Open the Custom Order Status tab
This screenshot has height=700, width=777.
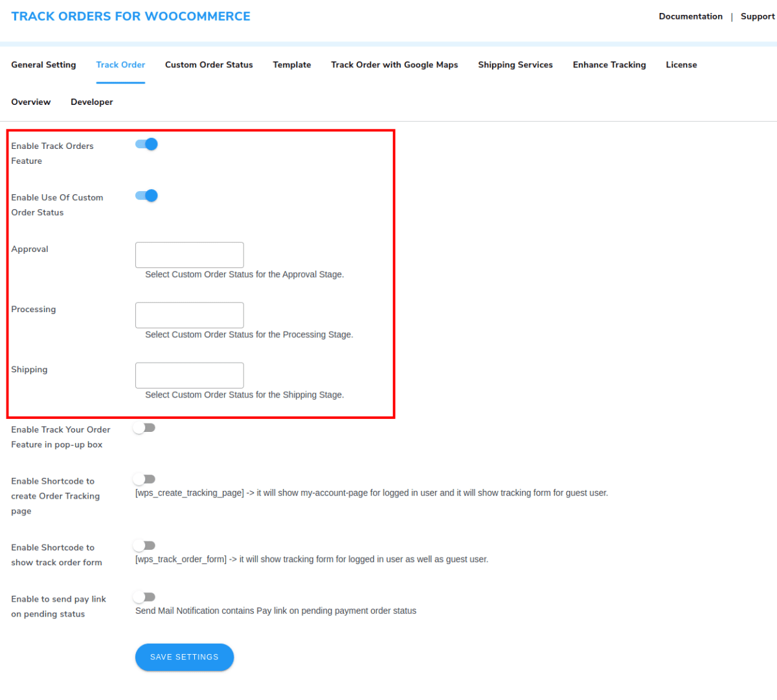pyautogui.click(x=208, y=65)
